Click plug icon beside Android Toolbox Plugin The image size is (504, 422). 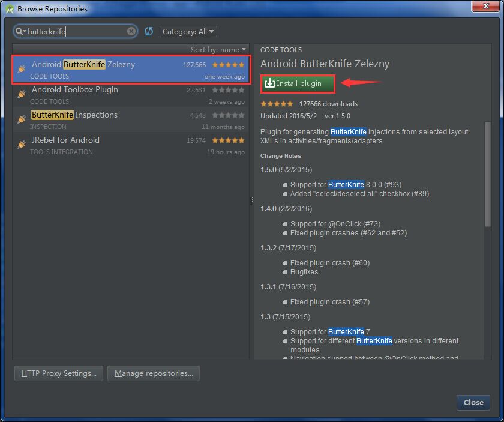22,94
